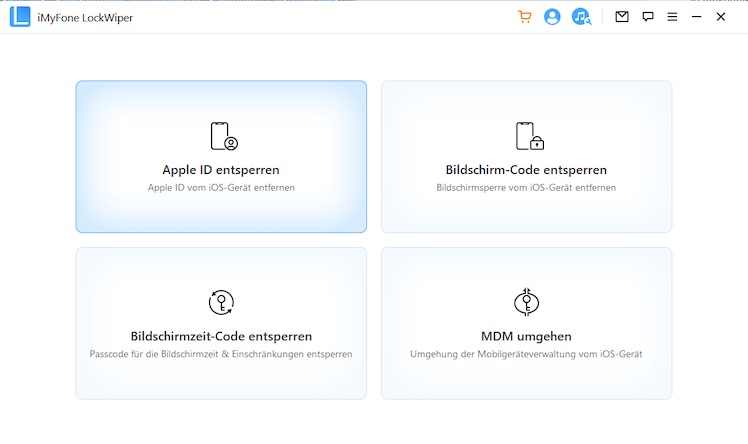Screen dimensions: 748x444
Task: Click "Bildschirmsperre vom iOS-Gerät entfernen" description
Action: coord(526,188)
